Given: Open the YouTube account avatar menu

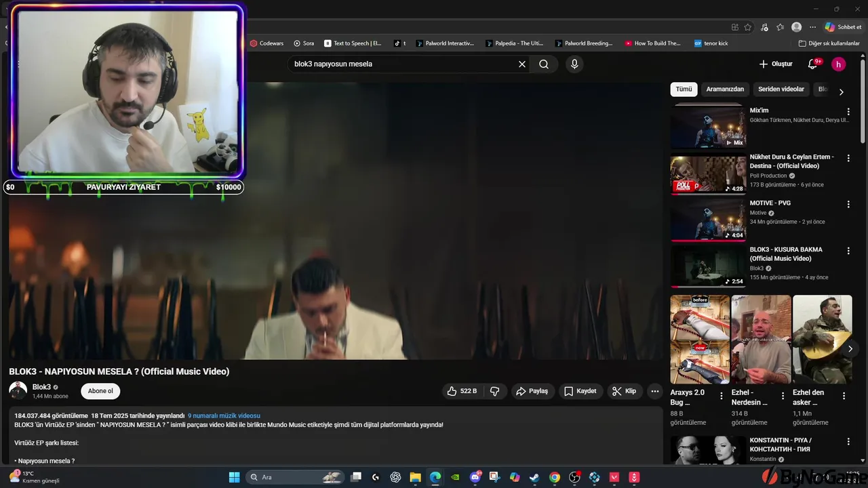Looking at the screenshot, I should [839, 64].
